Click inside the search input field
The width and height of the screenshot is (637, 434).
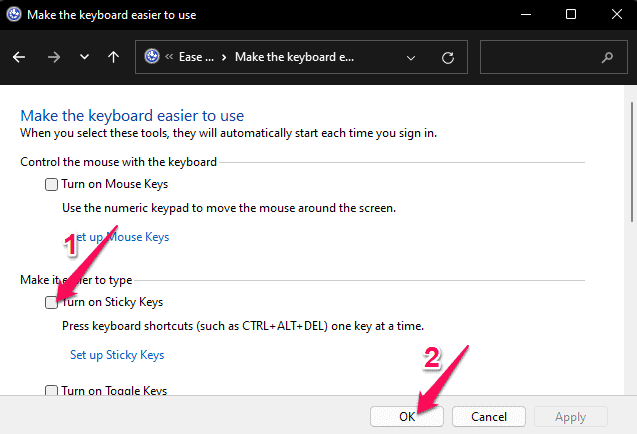(540, 57)
